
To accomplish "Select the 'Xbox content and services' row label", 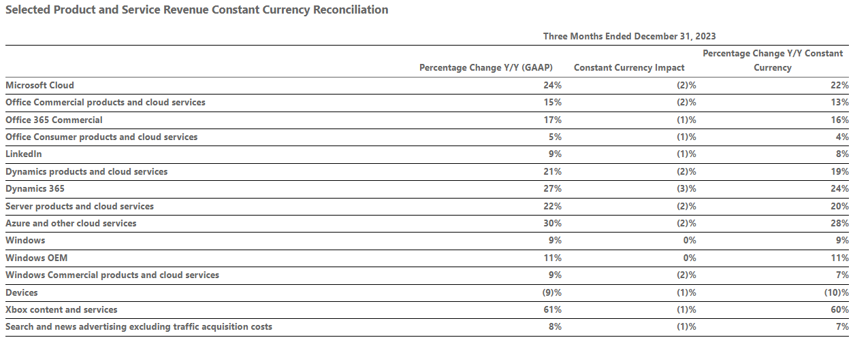I will coord(61,310).
